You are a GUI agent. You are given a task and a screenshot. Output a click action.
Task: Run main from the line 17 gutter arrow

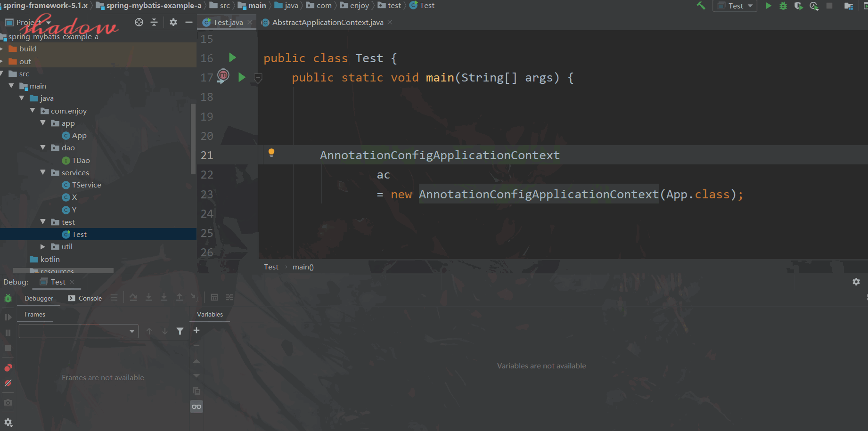point(242,77)
